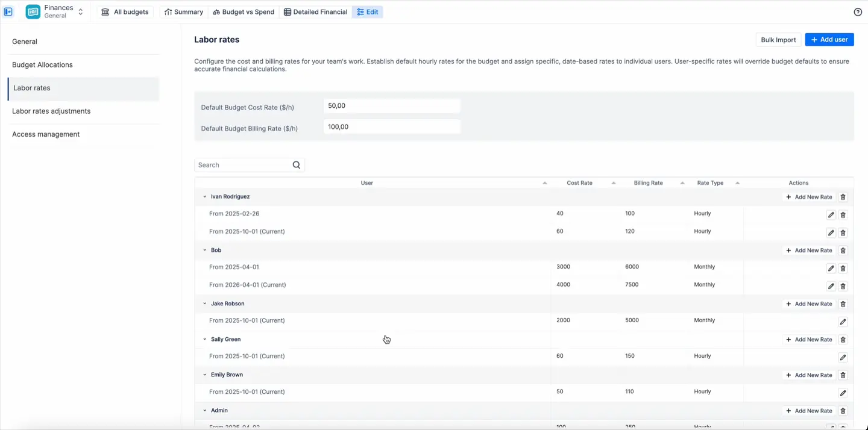This screenshot has width=868, height=430.
Task: Edit Bob's rate from 2026-04-01
Action: (831, 286)
